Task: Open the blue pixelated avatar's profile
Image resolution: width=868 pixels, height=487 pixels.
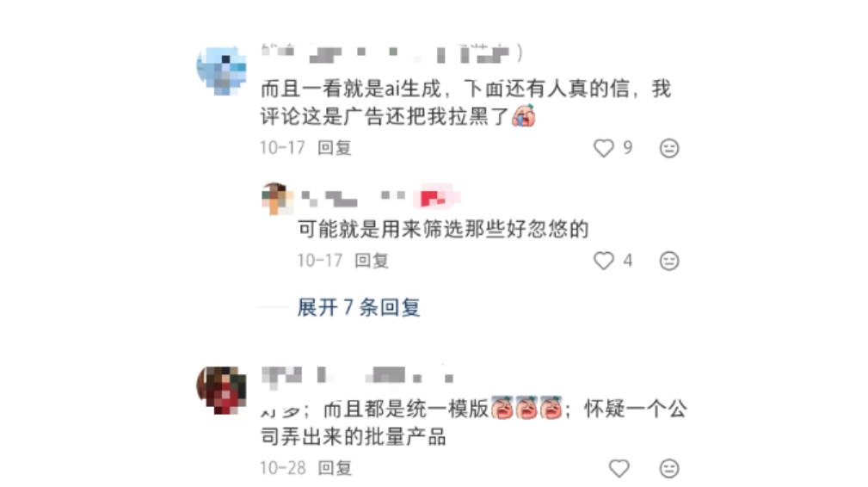Action: [x=221, y=71]
